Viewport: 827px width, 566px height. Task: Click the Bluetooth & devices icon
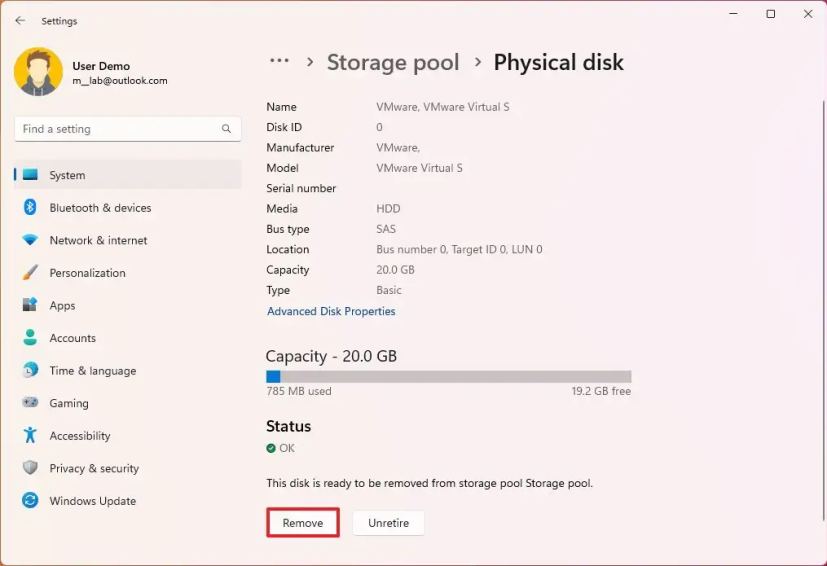click(x=30, y=208)
